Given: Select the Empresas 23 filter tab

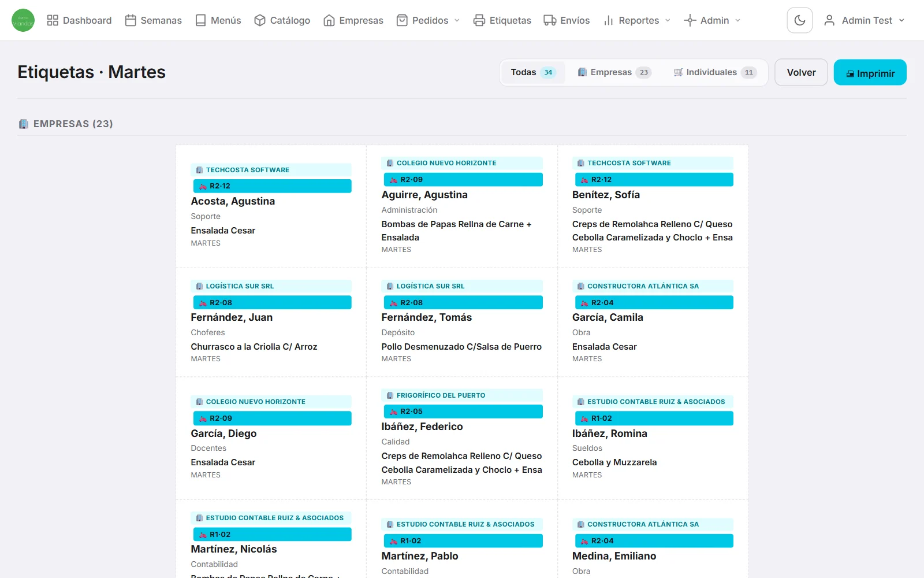Looking at the screenshot, I should (x=614, y=72).
